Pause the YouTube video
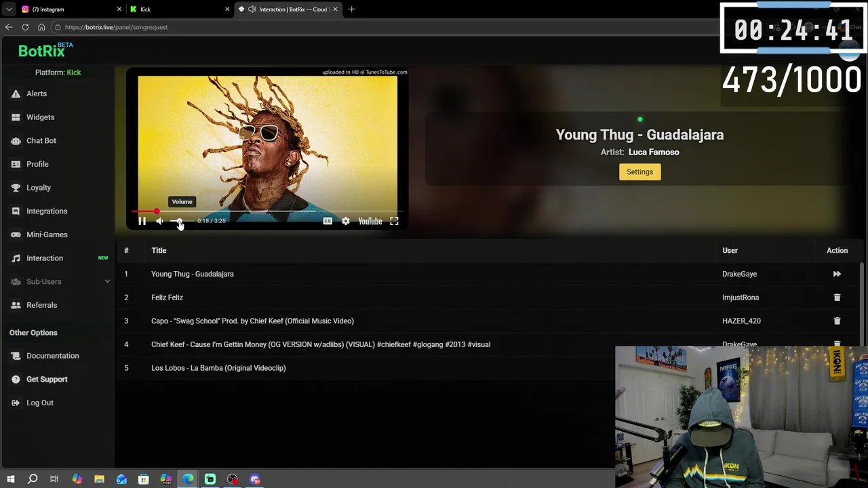Viewport: 868px width, 488px height. (x=142, y=221)
